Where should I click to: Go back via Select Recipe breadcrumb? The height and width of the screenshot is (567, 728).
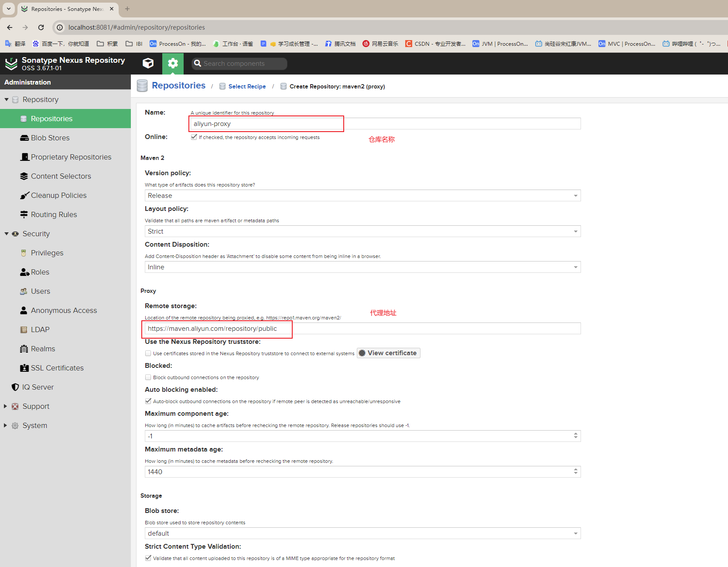coord(247,86)
